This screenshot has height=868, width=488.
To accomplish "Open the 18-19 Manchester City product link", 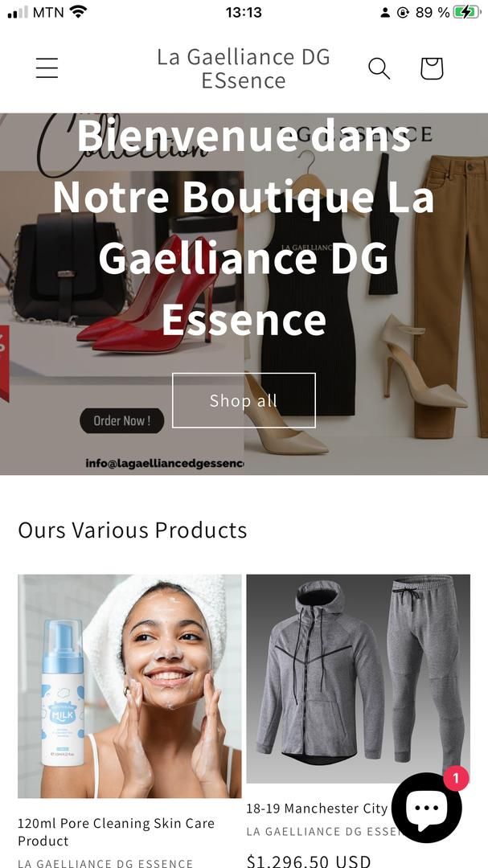I will click(x=317, y=809).
